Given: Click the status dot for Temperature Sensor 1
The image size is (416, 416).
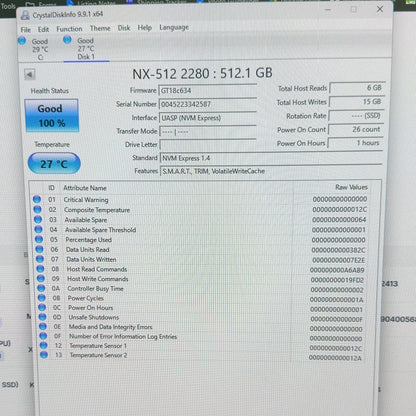Looking at the screenshot, I should pos(44,345).
